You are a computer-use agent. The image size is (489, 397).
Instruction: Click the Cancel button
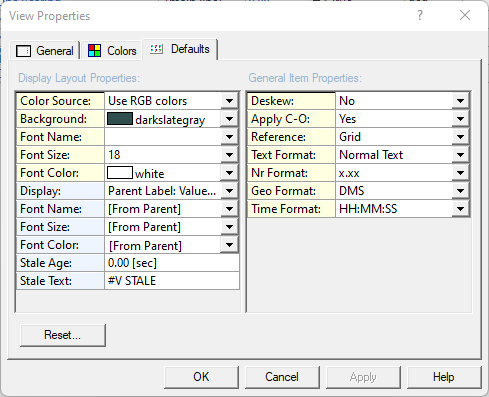point(282,377)
